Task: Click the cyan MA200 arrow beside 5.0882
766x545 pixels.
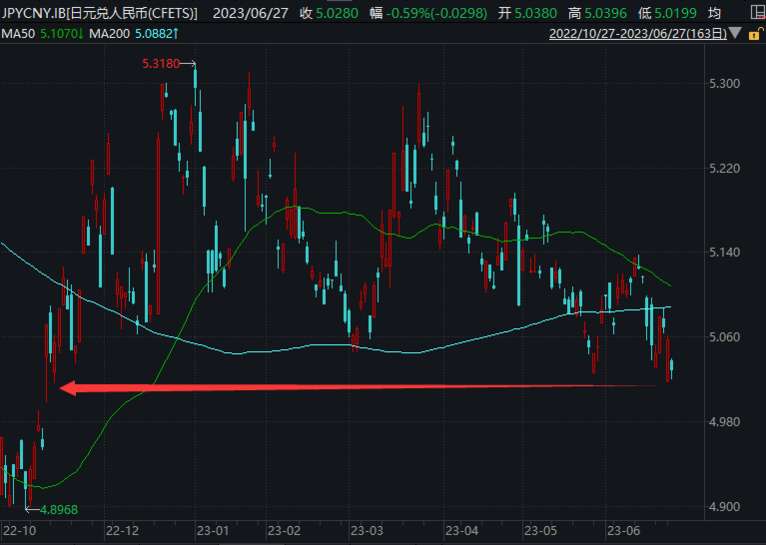Action: click(x=177, y=34)
